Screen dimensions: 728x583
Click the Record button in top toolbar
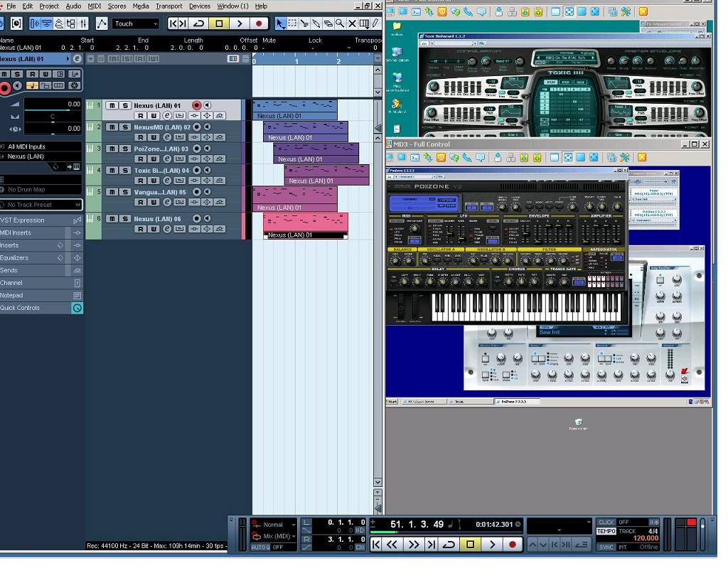(x=259, y=23)
